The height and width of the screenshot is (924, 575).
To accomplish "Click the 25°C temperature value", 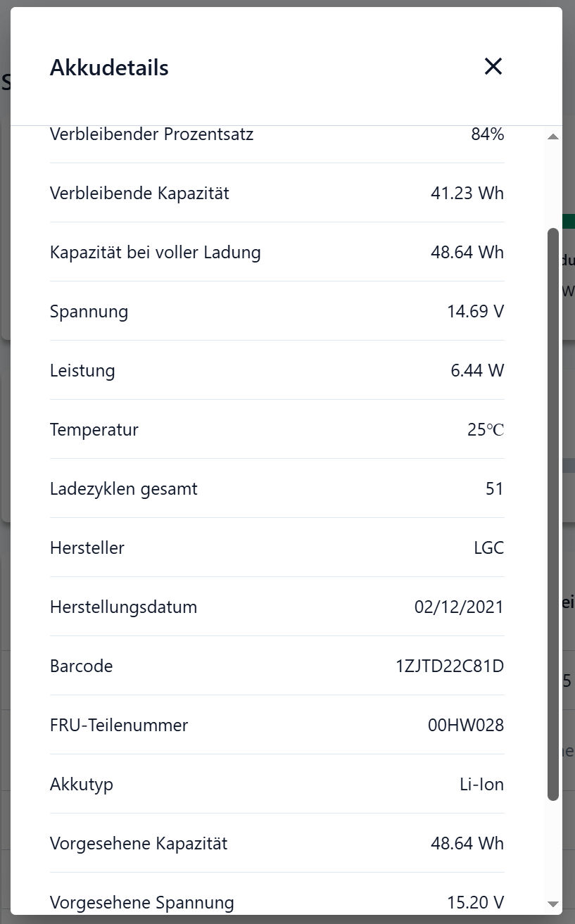I will tap(486, 429).
